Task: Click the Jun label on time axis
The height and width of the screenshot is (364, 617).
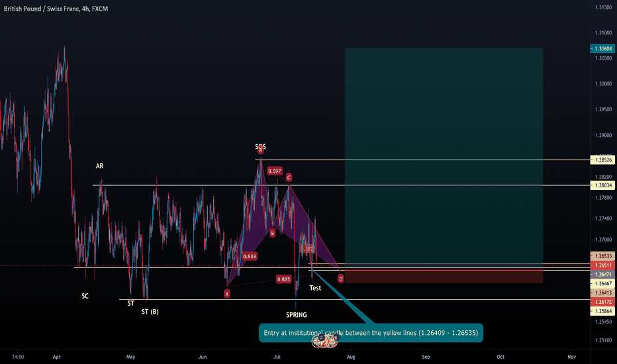Action: (203, 357)
